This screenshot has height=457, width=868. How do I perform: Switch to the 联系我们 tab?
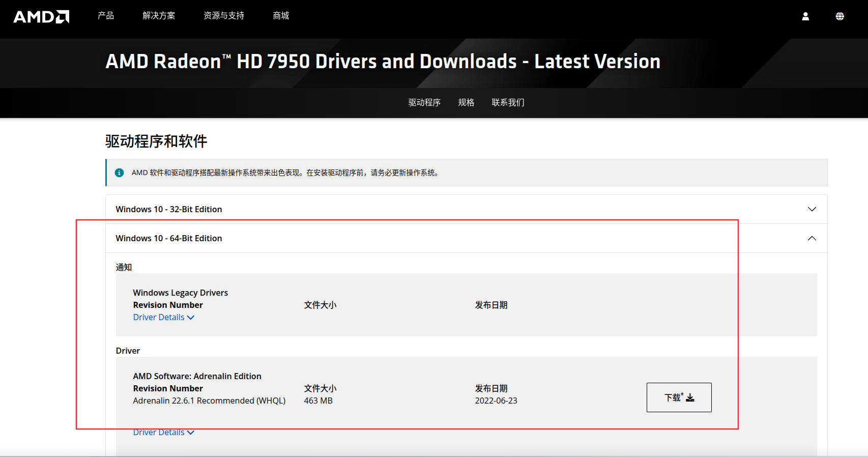(508, 102)
